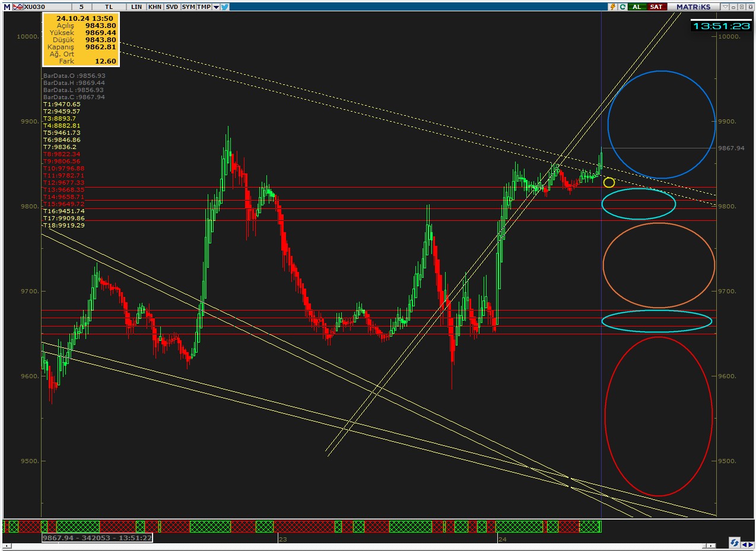Click the T18:9919.29 level label

click(x=63, y=225)
